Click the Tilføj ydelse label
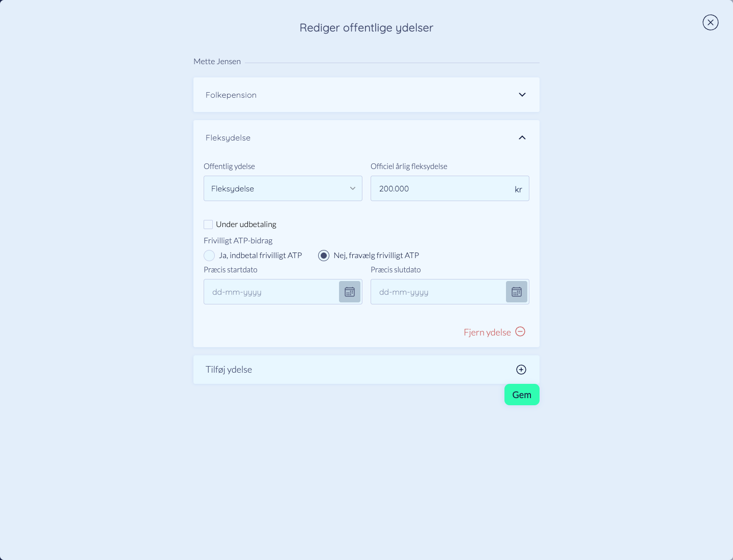This screenshot has width=733, height=560. (229, 370)
